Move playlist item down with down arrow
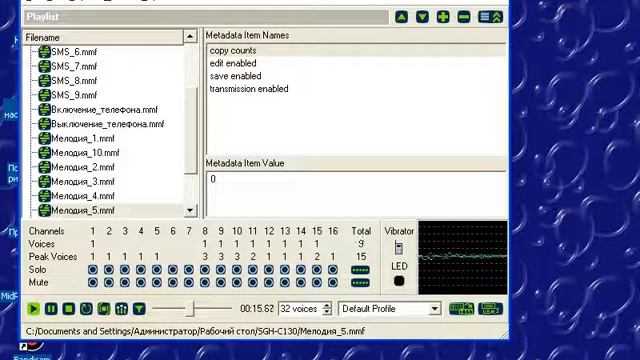Image resolution: width=640 pixels, height=360 pixels. (x=422, y=17)
